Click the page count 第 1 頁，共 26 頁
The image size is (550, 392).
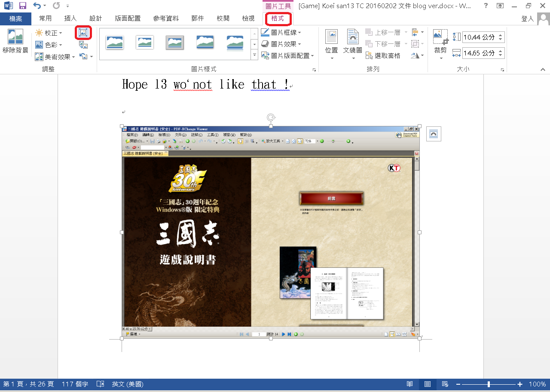pos(28,384)
